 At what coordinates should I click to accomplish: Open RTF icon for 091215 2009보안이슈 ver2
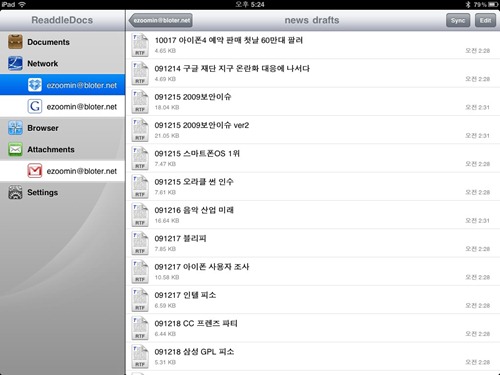(140, 130)
